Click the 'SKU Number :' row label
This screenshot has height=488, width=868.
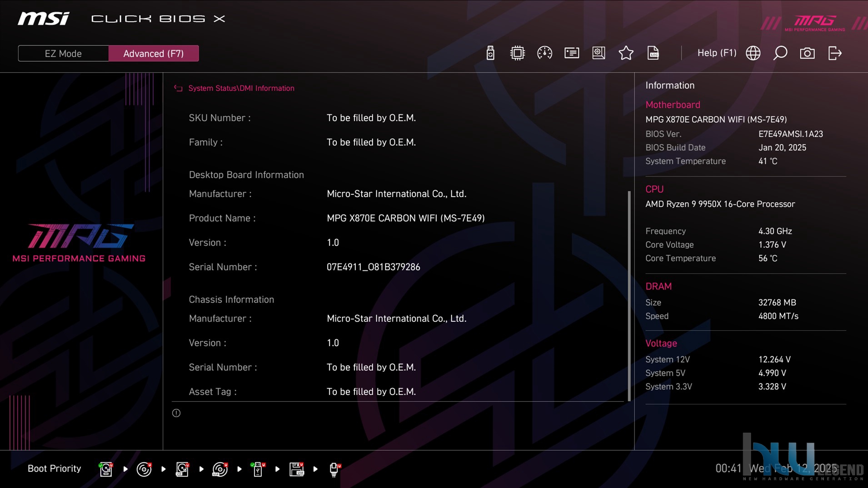(219, 118)
